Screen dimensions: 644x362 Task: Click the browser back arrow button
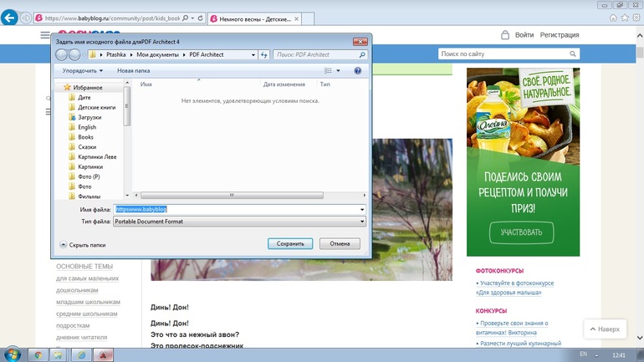pos(10,18)
